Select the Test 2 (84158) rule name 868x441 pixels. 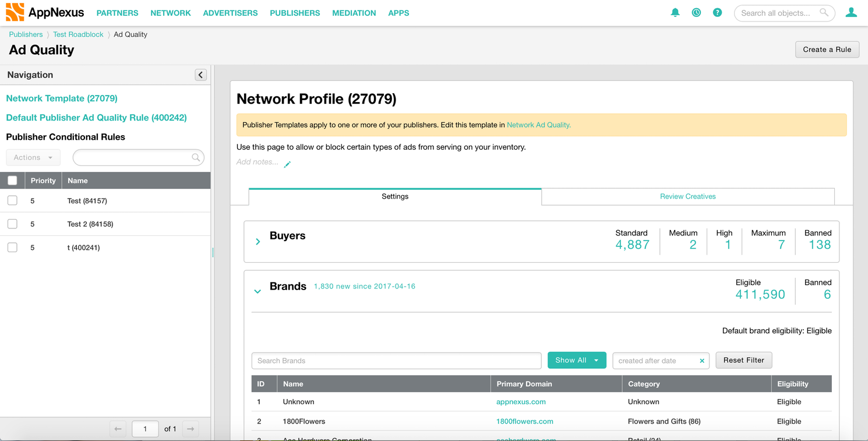[x=90, y=224]
